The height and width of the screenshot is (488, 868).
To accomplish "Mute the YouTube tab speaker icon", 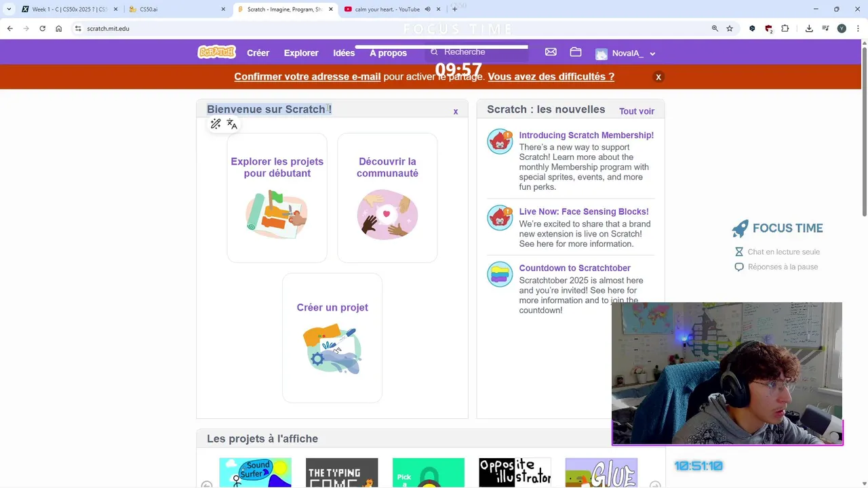I will [x=428, y=9].
